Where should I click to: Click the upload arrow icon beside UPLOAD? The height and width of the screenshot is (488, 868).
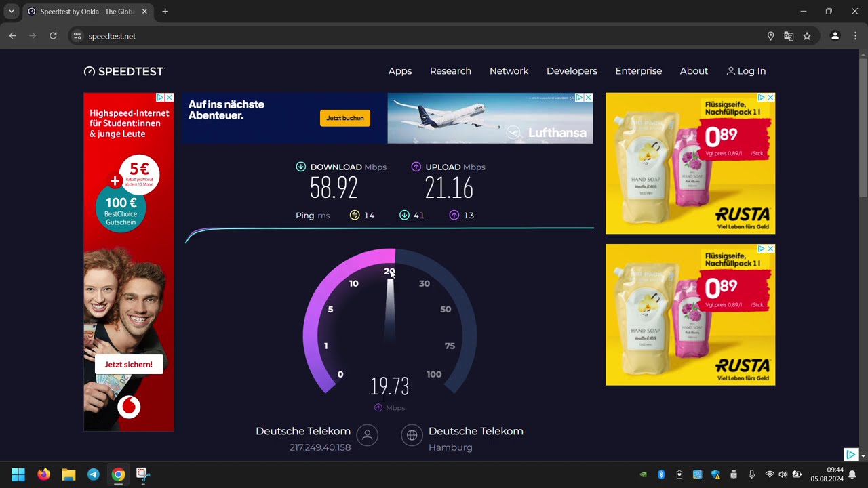pyautogui.click(x=416, y=167)
